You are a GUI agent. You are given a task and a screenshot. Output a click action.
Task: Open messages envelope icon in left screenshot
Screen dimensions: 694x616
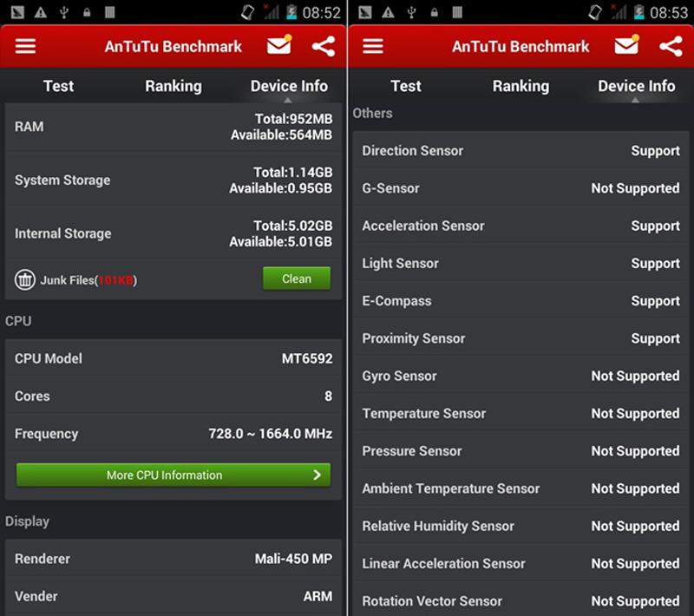(x=279, y=45)
